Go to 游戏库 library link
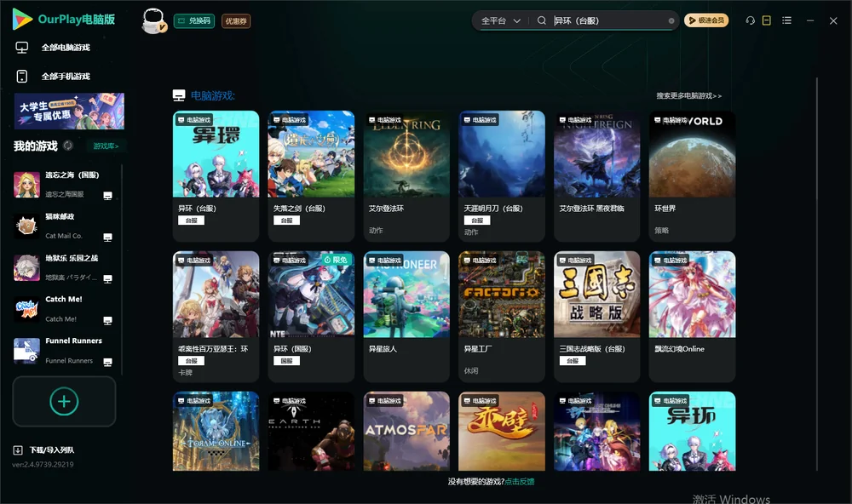Screen dimensions: 852x504 (106, 146)
